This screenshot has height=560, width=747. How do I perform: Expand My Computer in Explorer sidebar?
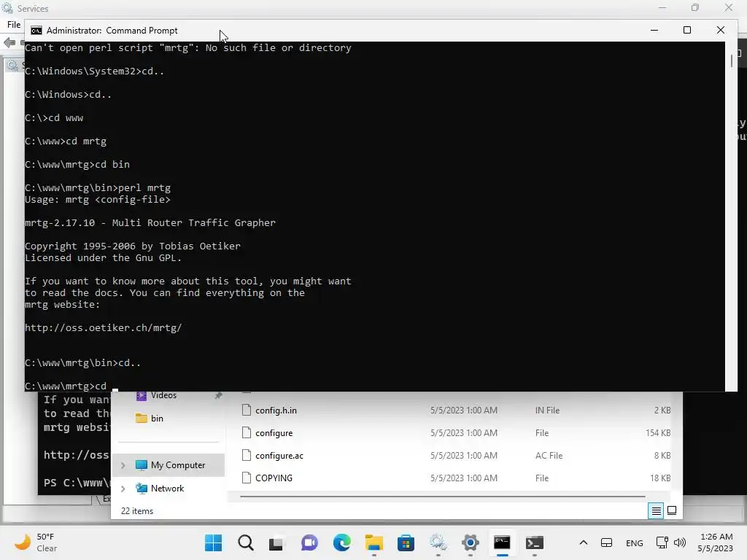[x=123, y=465]
